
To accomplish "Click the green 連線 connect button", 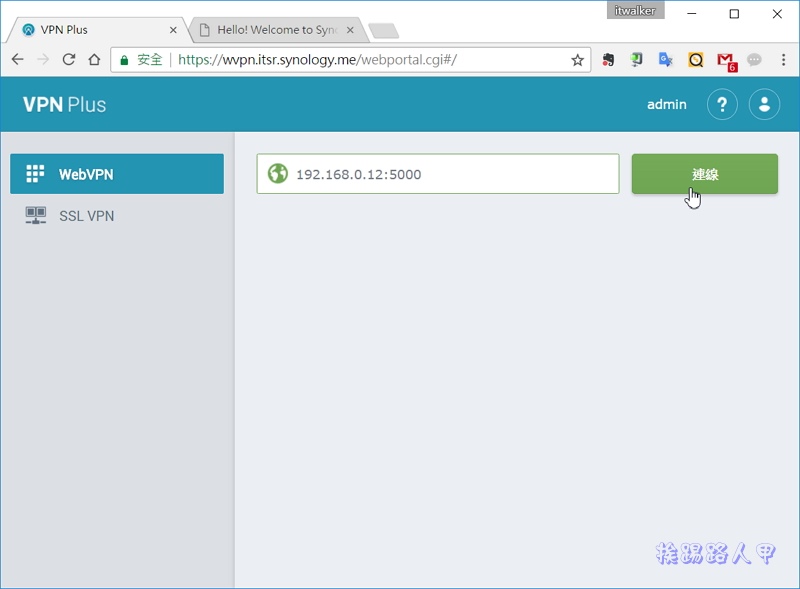I will tap(705, 174).
